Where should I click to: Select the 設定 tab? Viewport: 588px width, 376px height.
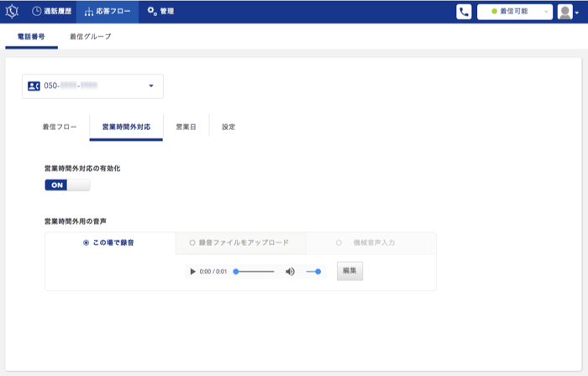(228, 127)
